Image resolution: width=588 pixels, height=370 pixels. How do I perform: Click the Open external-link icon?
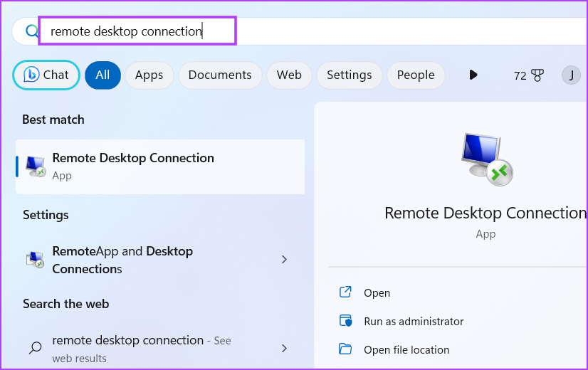[x=345, y=292]
